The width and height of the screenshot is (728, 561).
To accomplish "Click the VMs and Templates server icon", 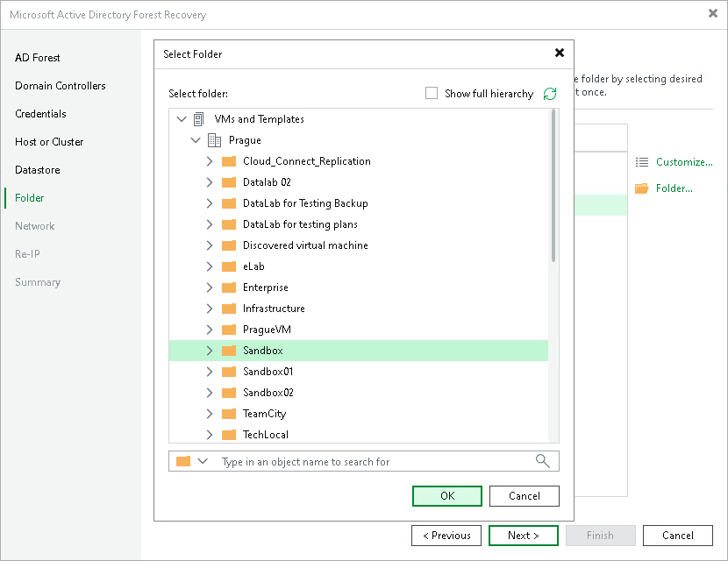I will coord(198,119).
